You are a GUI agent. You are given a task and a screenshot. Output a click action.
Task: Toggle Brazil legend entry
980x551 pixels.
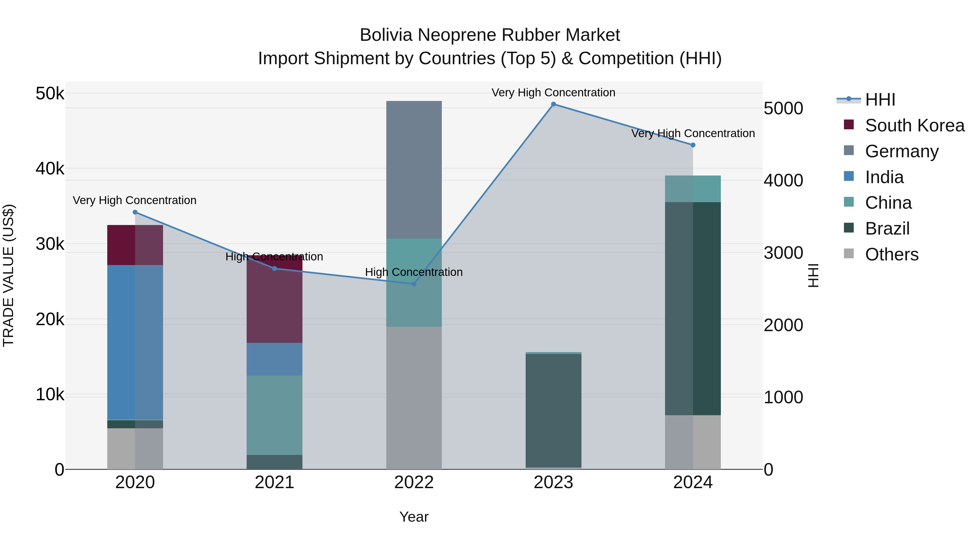coord(877,229)
